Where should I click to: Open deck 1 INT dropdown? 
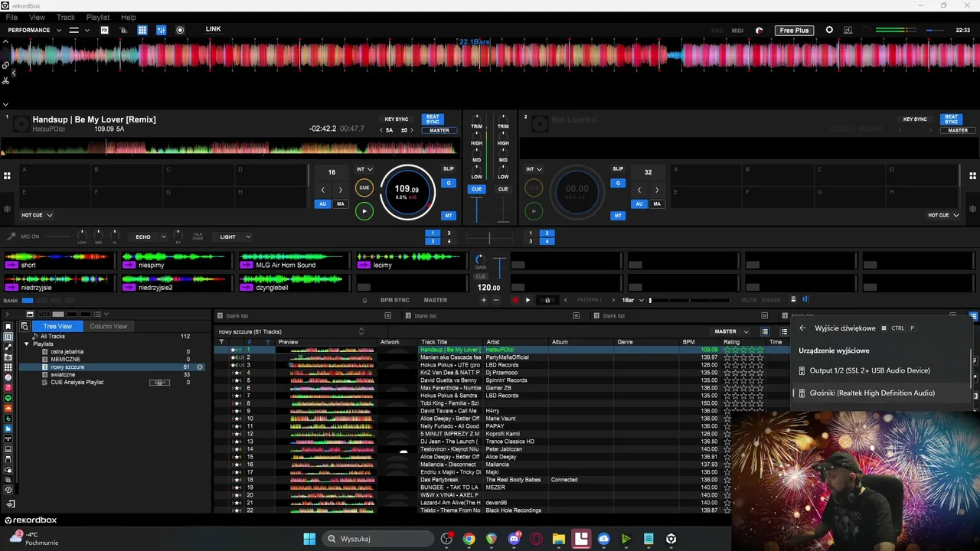coord(364,169)
